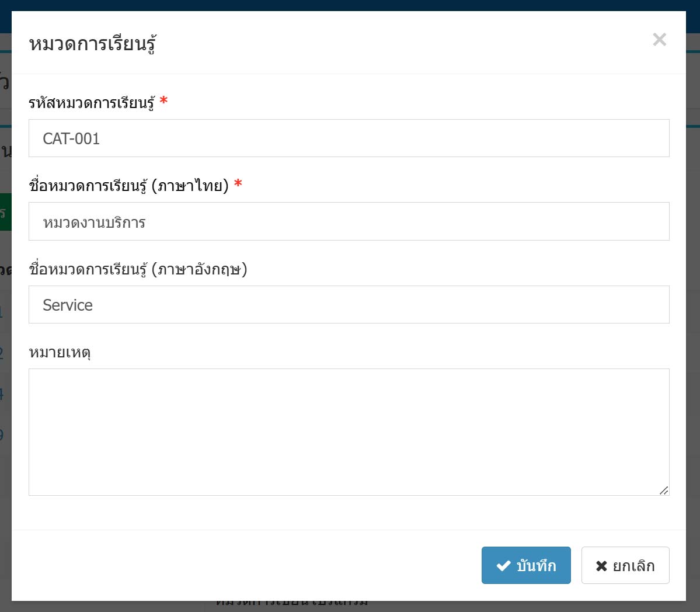This screenshot has width=700, height=612.
Task: Click the checkmark icon on บันทึก button
Action: pyautogui.click(x=504, y=566)
